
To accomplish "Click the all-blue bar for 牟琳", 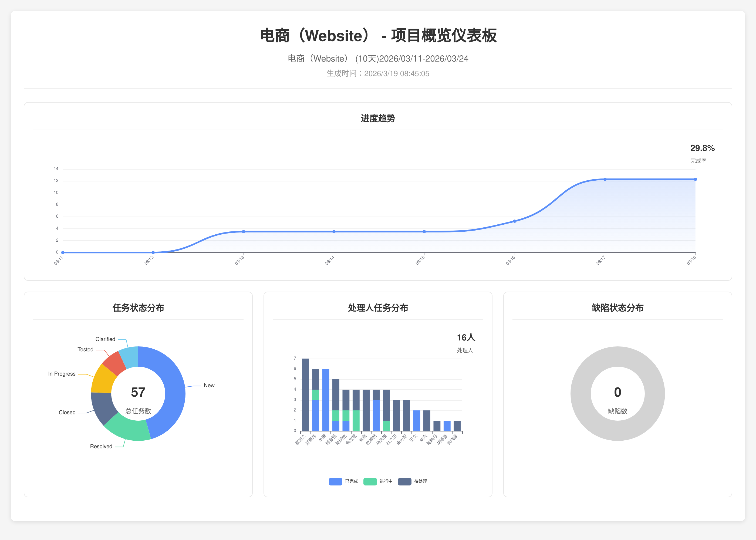I will tap(325, 400).
